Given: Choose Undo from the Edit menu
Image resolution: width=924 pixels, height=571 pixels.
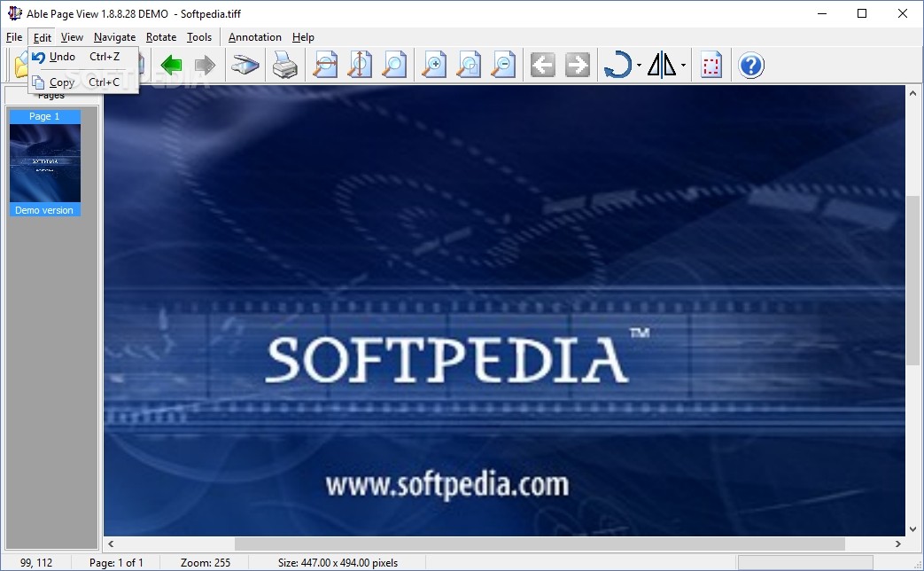Looking at the screenshot, I should pyautogui.click(x=83, y=57).
